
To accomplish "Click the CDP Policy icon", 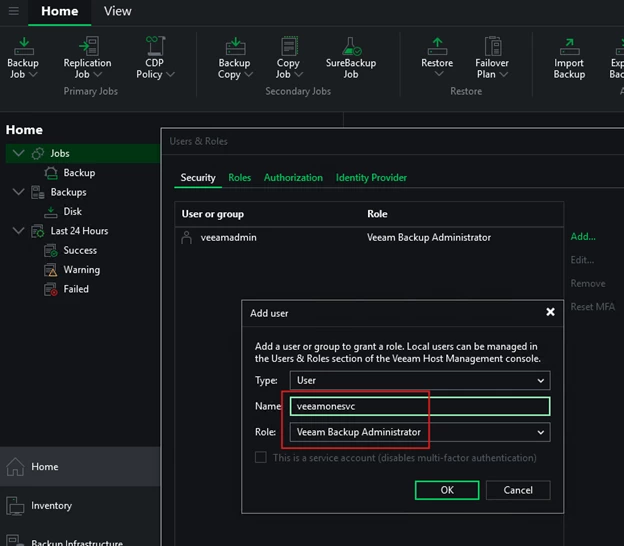I will (154, 57).
